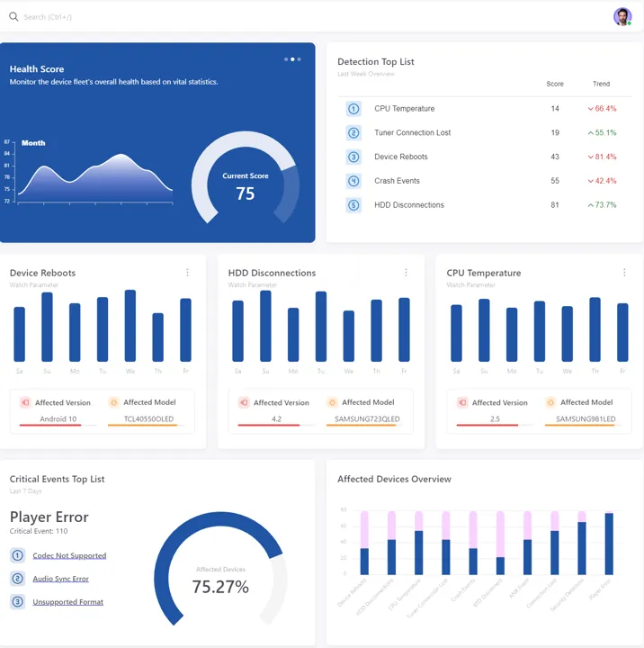Screen dimensions: 644x648
Task: Open the user profile avatar
Action: [x=622, y=17]
